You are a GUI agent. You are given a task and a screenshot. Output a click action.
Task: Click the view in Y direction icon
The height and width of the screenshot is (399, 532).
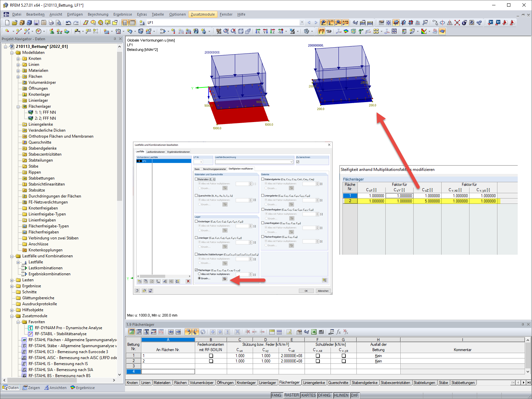(x=265, y=31)
